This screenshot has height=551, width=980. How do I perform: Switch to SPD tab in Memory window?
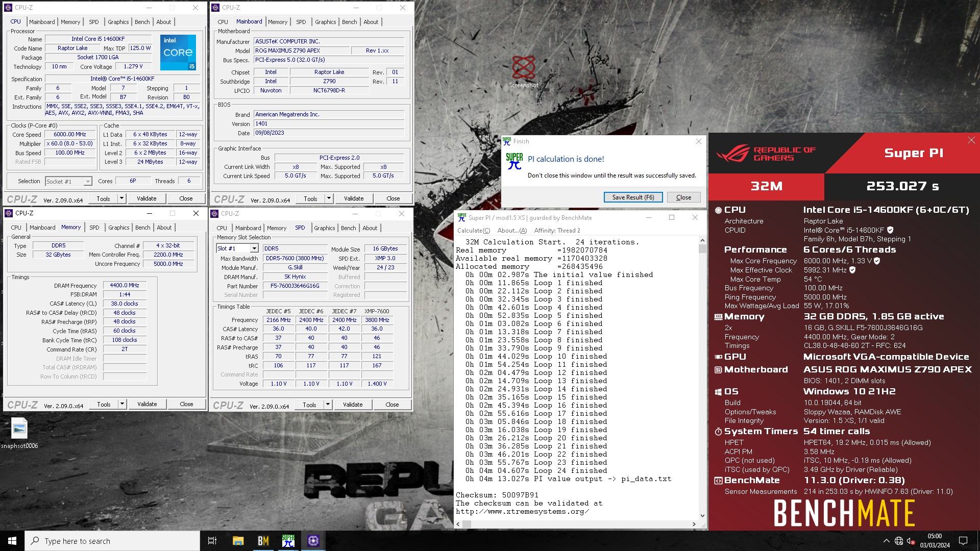(x=94, y=228)
